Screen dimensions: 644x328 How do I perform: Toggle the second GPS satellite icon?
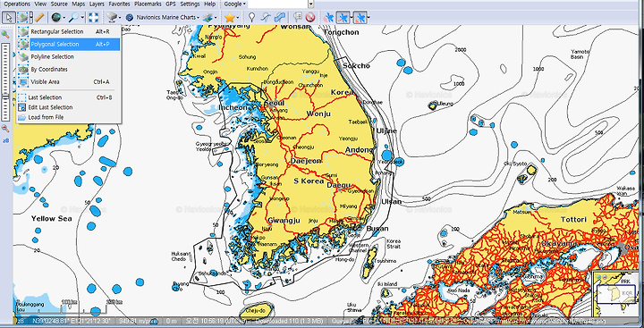click(x=343, y=17)
